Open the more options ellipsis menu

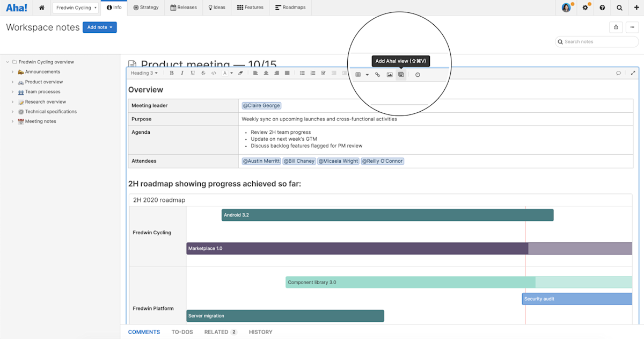[632, 27]
